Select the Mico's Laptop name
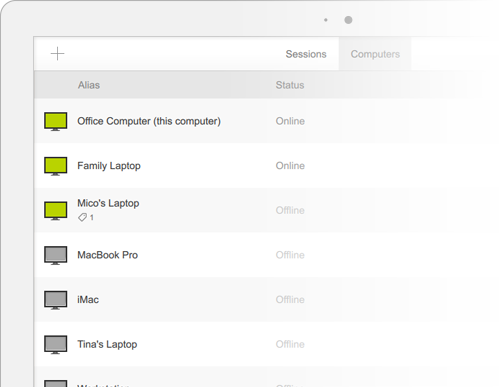The image size is (499, 387). click(x=108, y=203)
